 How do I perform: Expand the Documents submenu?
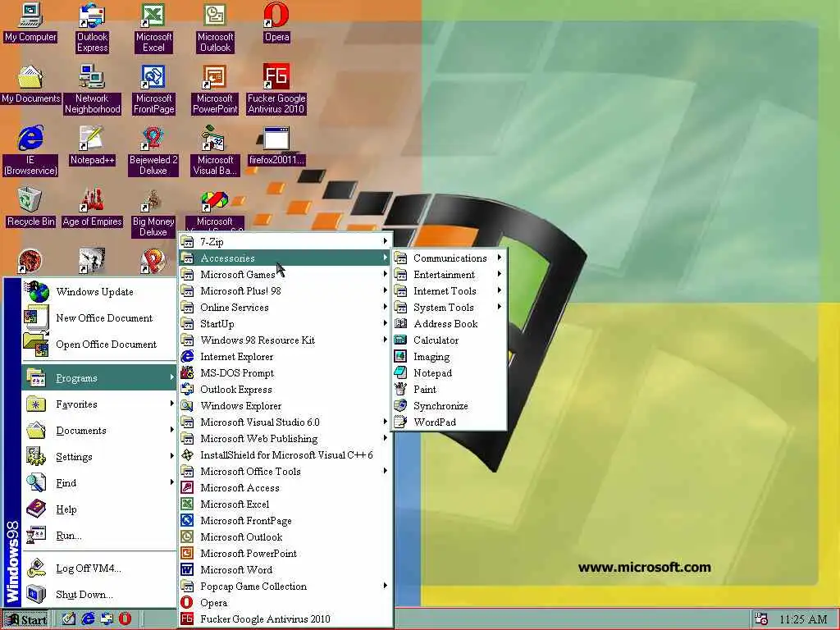click(99, 431)
